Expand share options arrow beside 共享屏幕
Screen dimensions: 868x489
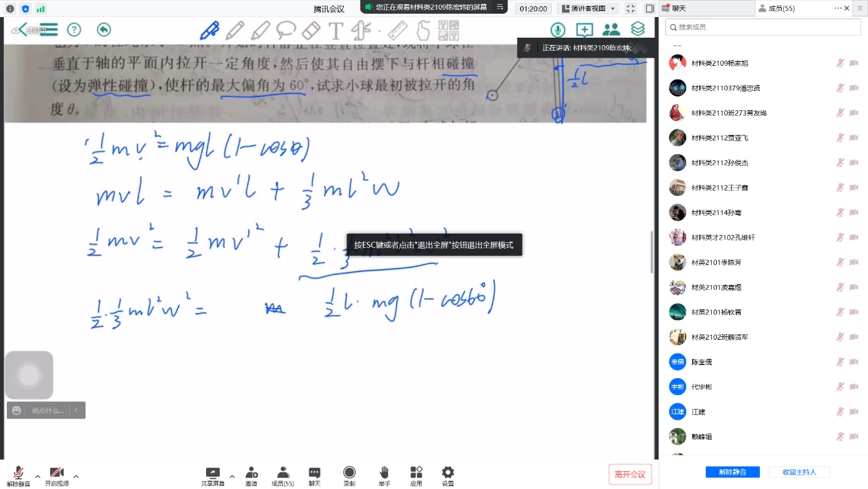(x=232, y=476)
